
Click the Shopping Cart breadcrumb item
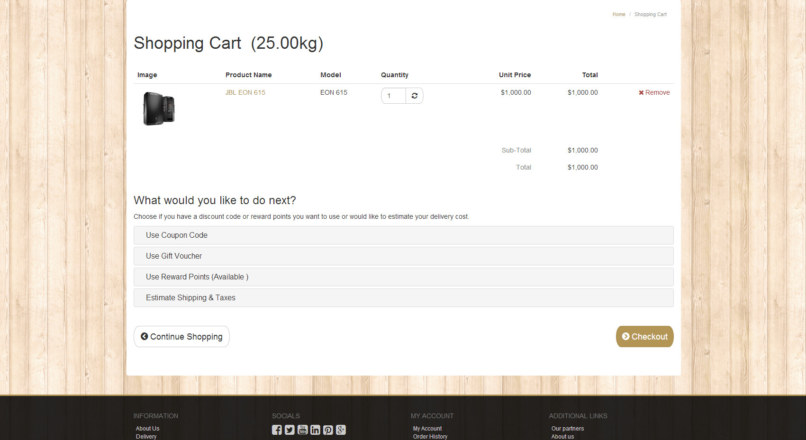coord(650,14)
